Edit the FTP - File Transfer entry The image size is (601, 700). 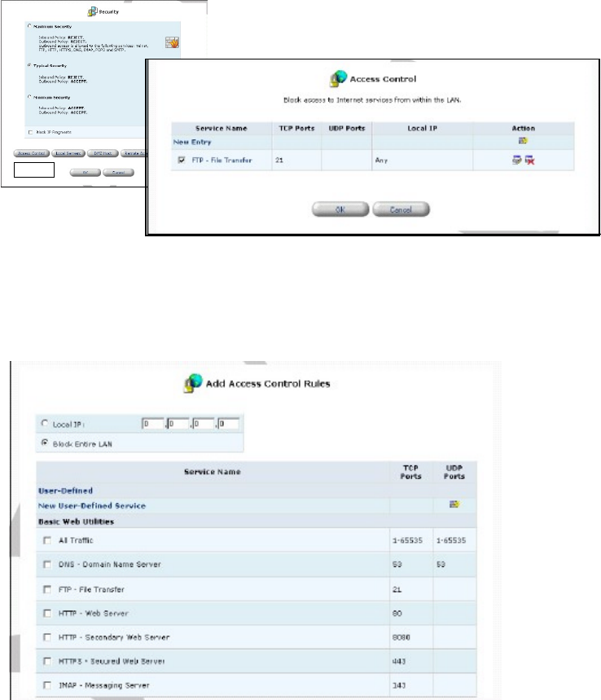[516, 160]
